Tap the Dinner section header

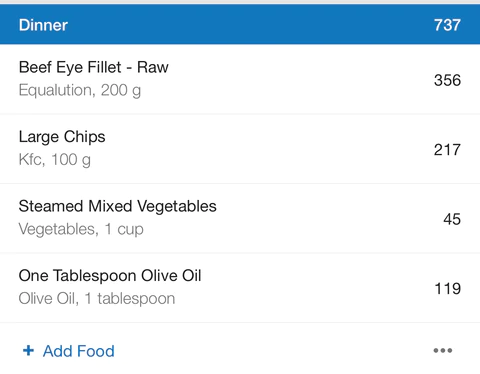coord(240,24)
